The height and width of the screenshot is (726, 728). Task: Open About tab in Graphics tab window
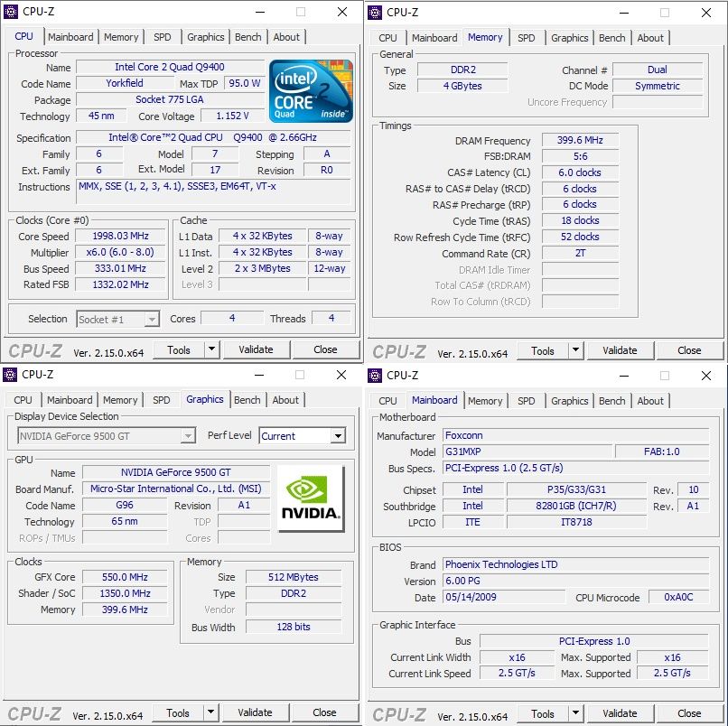click(285, 400)
